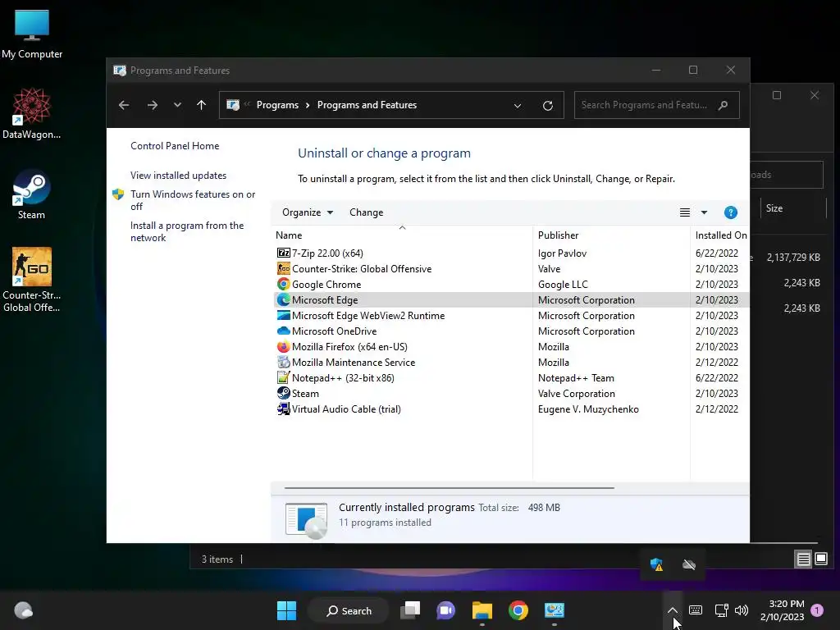Click the horizontal scrollbar of program list
Screen dimensions: 840x630
449,488
